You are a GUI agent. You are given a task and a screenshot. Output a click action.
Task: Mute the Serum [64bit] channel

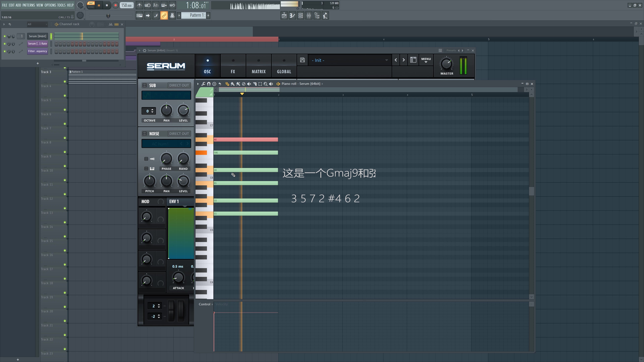tap(5, 36)
